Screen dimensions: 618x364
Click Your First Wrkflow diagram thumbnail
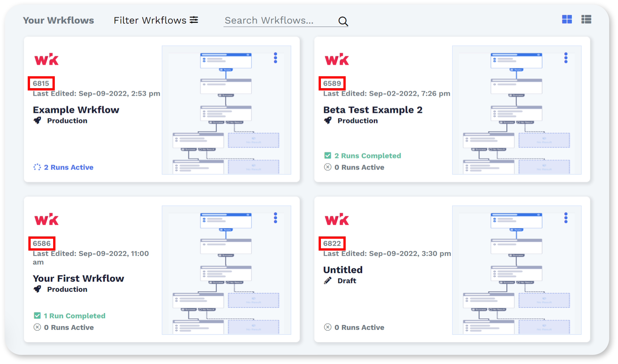(x=226, y=270)
